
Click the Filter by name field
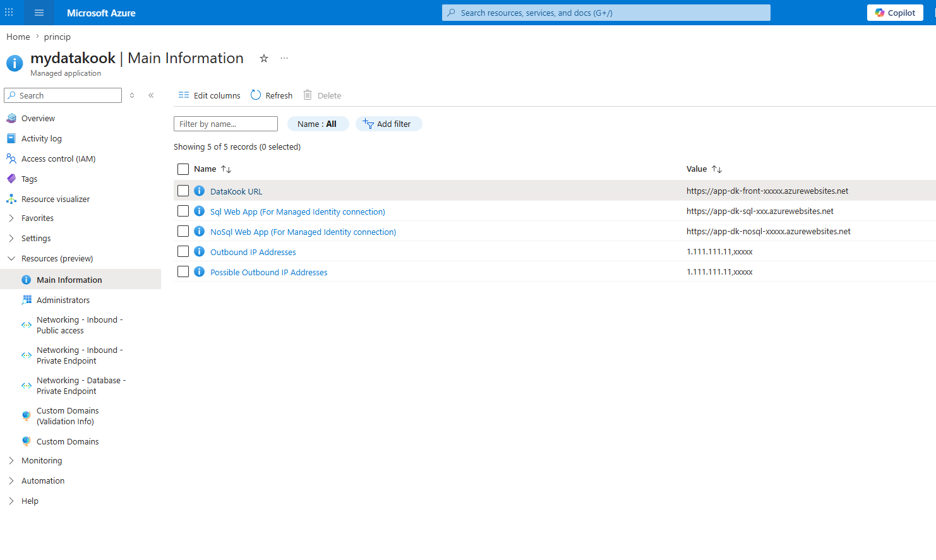[x=225, y=124]
